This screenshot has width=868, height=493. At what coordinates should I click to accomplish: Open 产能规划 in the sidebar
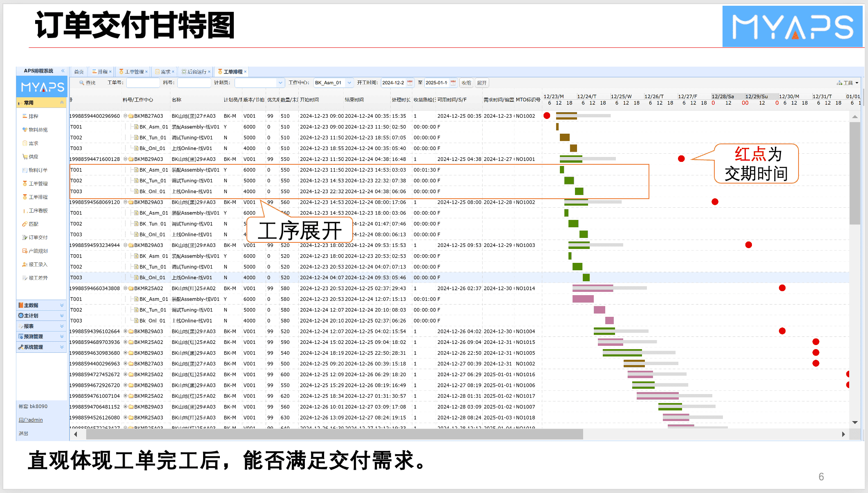click(x=38, y=251)
